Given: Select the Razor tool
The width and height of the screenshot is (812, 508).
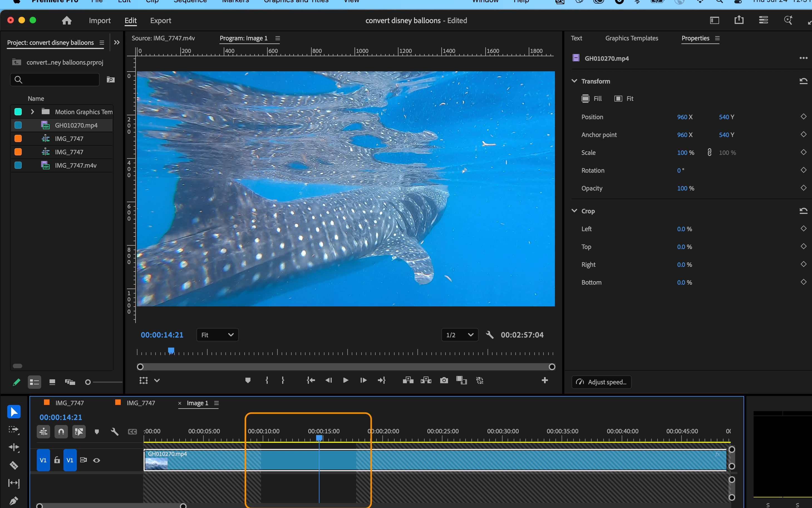Looking at the screenshot, I should click(14, 465).
